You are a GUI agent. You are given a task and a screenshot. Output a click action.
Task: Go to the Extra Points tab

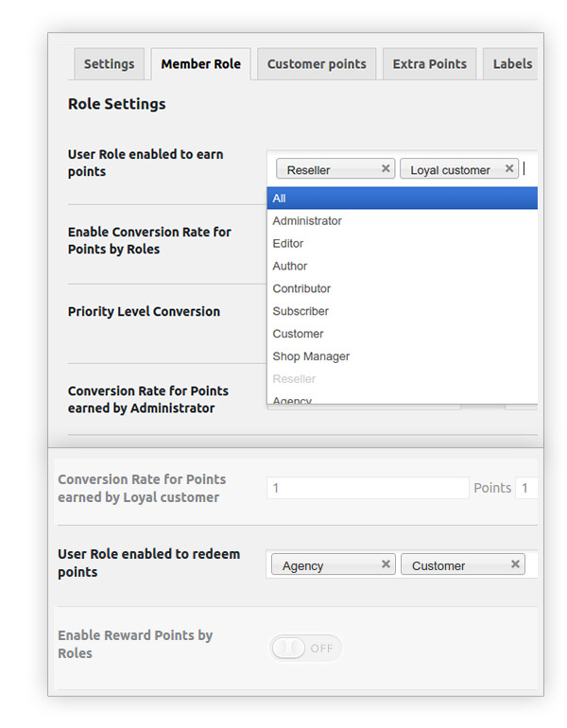(430, 64)
